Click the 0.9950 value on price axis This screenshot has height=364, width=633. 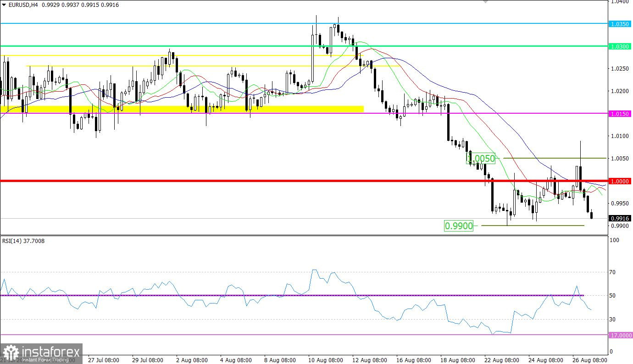tap(620, 203)
